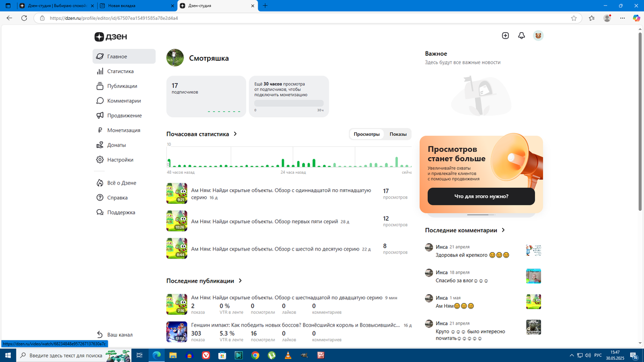Open thumbnail of 10:26 video
This screenshot has width=644, height=362.
click(x=177, y=221)
